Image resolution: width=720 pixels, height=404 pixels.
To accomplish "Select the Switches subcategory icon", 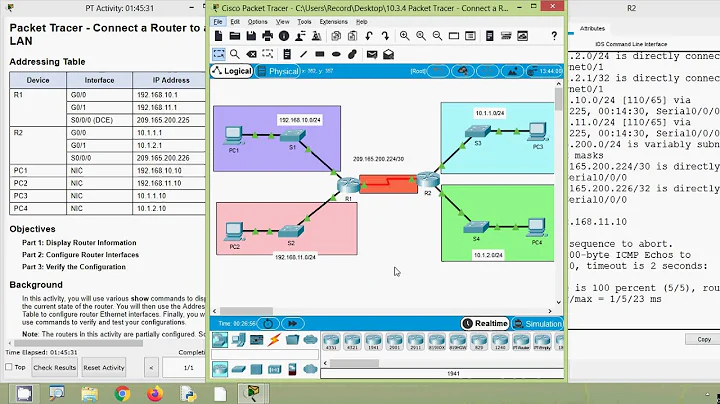I will [x=238, y=369].
